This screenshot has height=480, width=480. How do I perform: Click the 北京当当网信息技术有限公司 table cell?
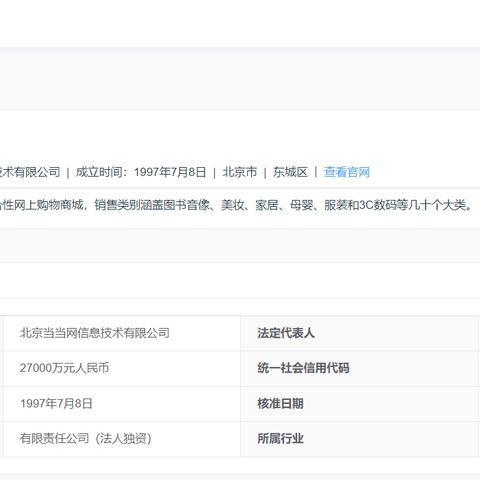122,333
